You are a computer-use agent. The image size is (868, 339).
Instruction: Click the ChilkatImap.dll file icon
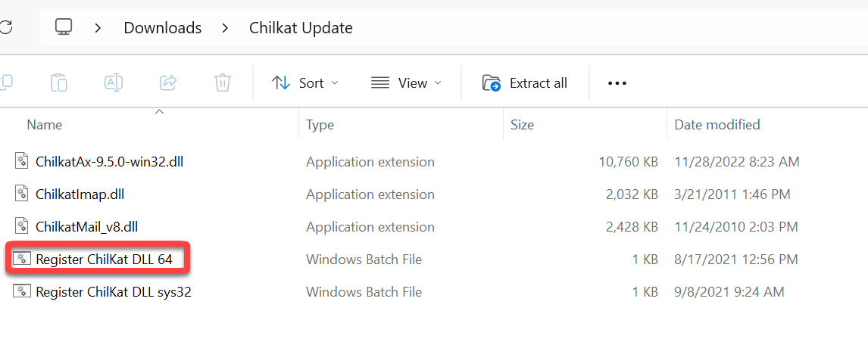tap(22, 194)
